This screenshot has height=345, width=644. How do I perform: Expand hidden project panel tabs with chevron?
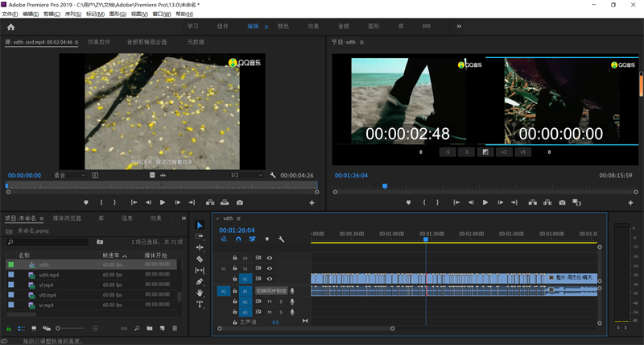(184, 218)
